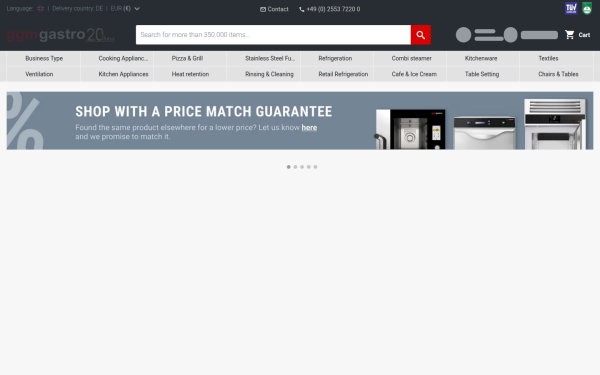600x375 pixels.
Task: Open Cafe & Ice Cream category
Action: coord(414,74)
